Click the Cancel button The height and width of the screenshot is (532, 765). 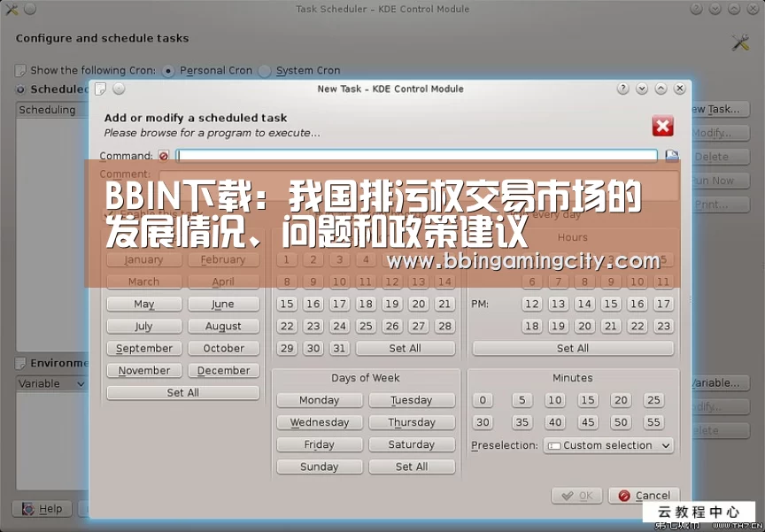pos(644,496)
